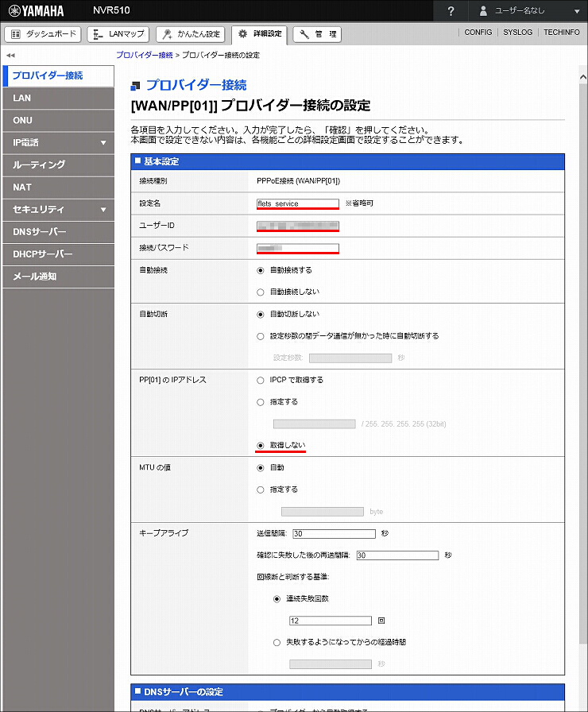Click the 接続パスワード input field
The height and width of the screenshot is (712, 588).
pos(298,248)
